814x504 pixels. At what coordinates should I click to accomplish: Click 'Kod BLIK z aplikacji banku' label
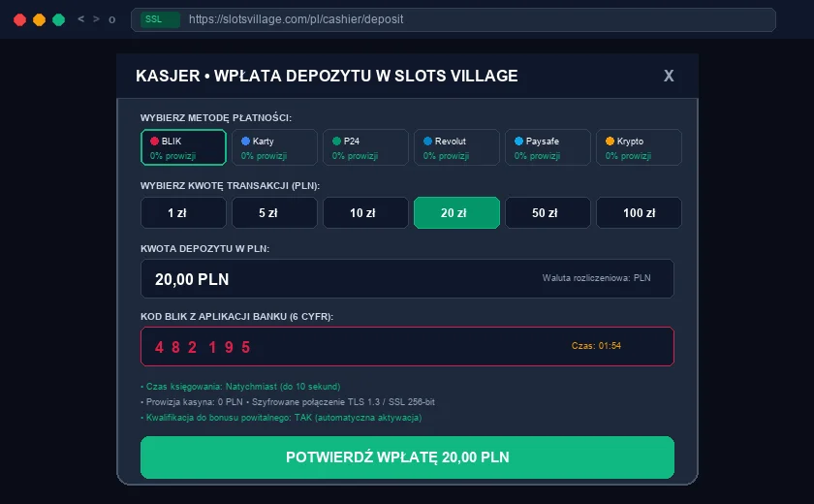point(236,317)
